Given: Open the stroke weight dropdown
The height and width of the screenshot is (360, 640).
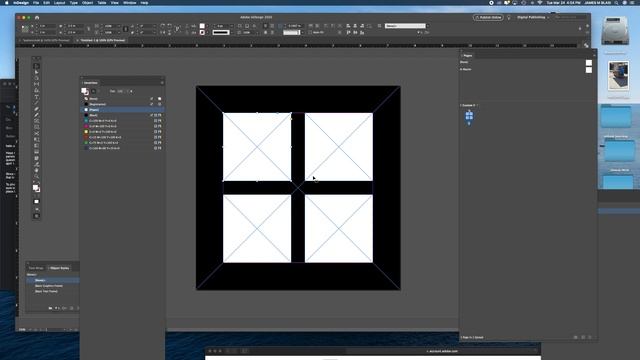Looking at the screenshot, I should pyautogui.click(x=232, y=26).
